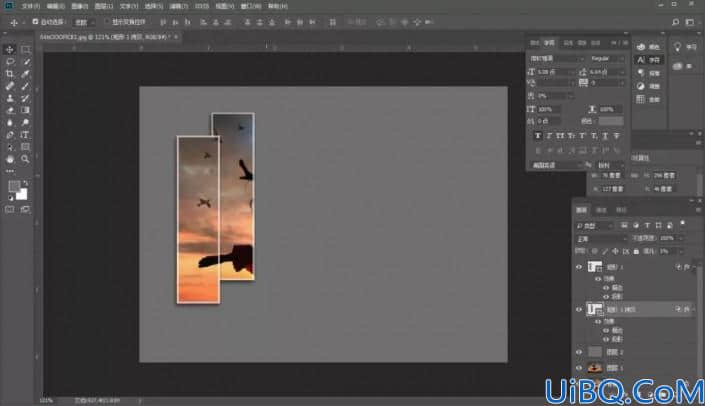Open the Regular font style dropdown
This screenshot has width=705, height=406.
(607, 58)
